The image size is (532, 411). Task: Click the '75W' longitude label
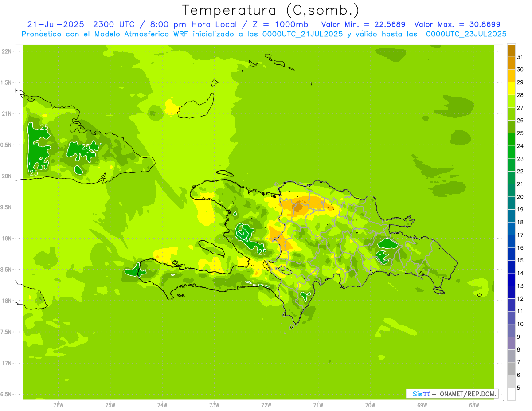coord(110,405)
